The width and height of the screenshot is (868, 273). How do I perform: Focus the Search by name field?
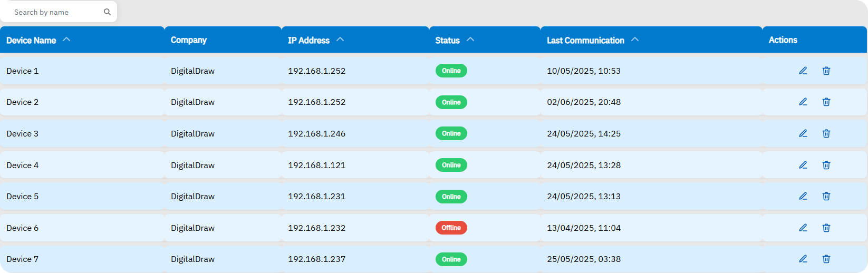[55, 12]
